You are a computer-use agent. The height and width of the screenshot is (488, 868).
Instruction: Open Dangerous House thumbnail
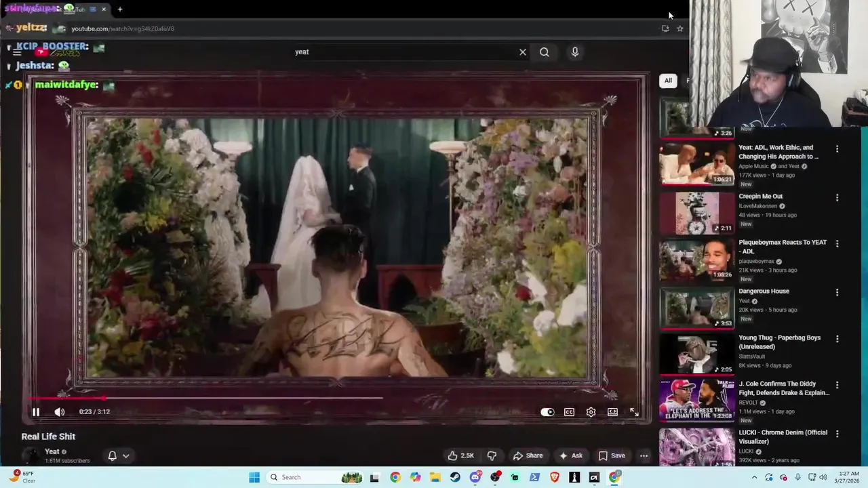click(697, 308)
